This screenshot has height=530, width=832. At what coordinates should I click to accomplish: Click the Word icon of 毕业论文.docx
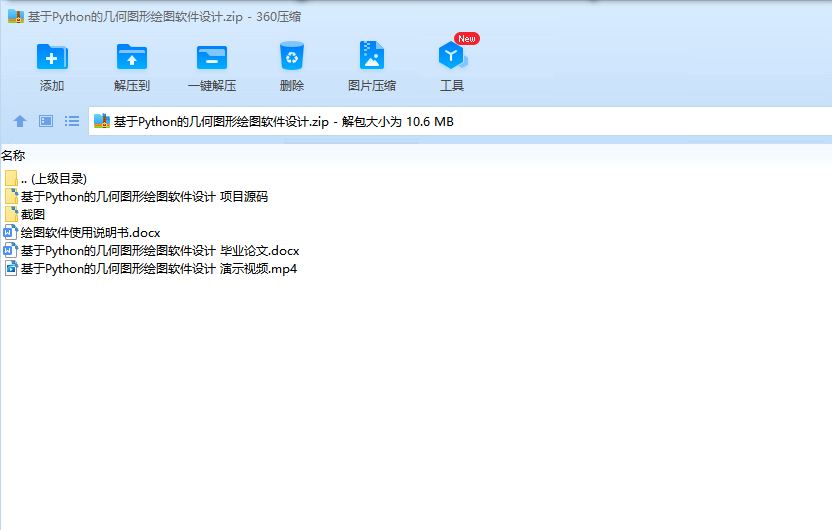pos(11,250)
